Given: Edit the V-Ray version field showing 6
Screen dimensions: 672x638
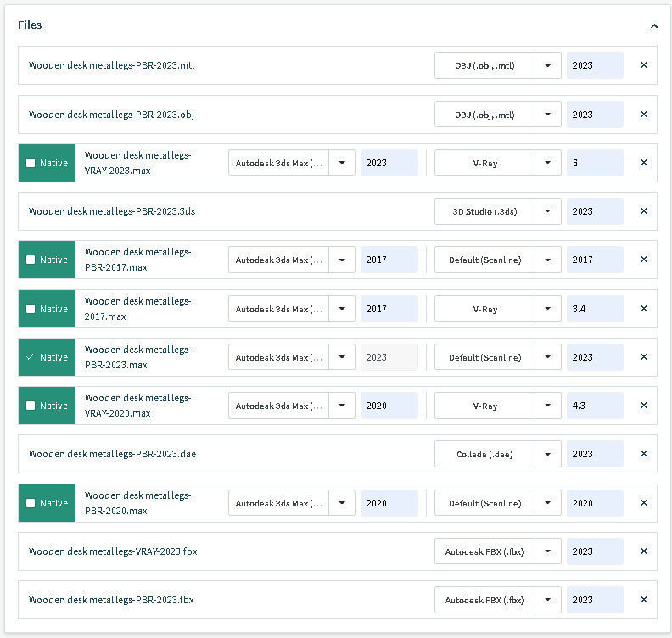Looking at the screenshot, I should (x=595, y=163).
